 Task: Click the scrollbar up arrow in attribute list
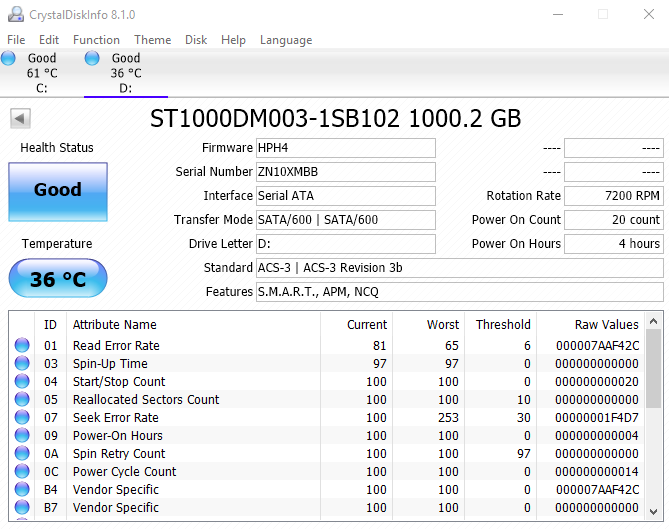point(653,321)
